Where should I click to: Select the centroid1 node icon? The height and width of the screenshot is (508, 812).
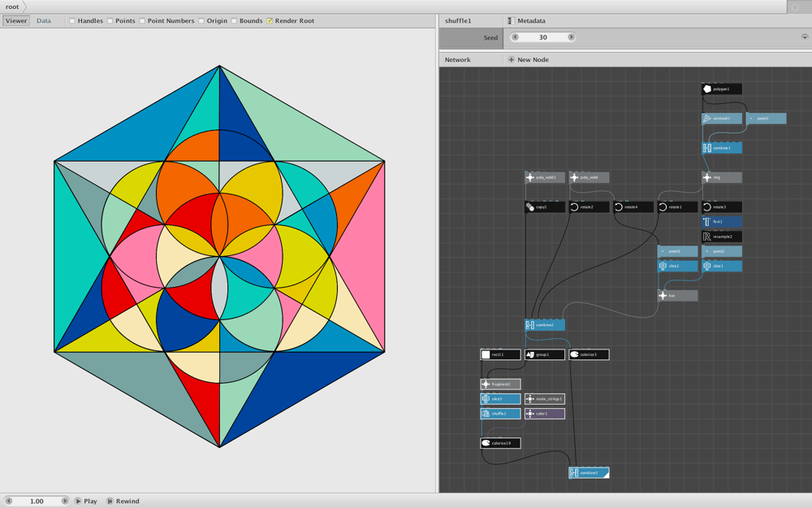coord(707,119)
